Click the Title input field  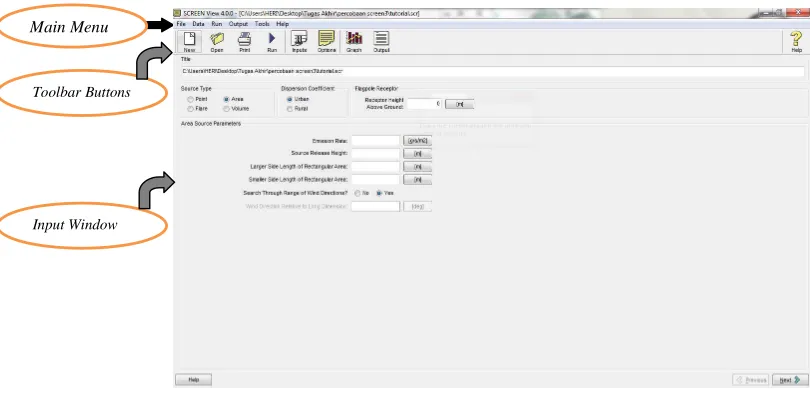coord(492,71)
